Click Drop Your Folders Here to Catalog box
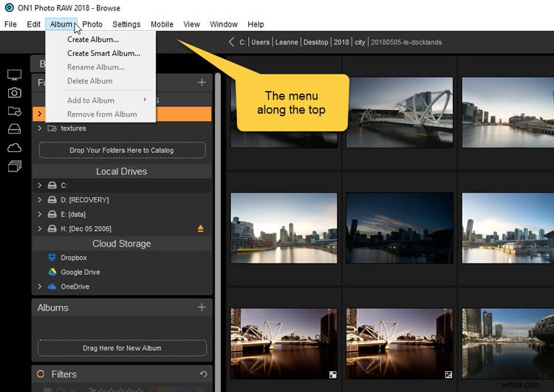This screenshot has width=554, height=392. pyautogui.click(x=122, y=150)
